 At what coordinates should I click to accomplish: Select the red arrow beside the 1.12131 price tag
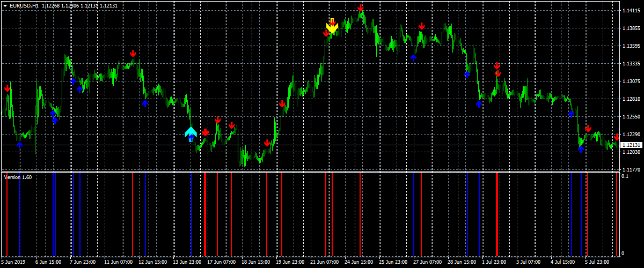617,137
